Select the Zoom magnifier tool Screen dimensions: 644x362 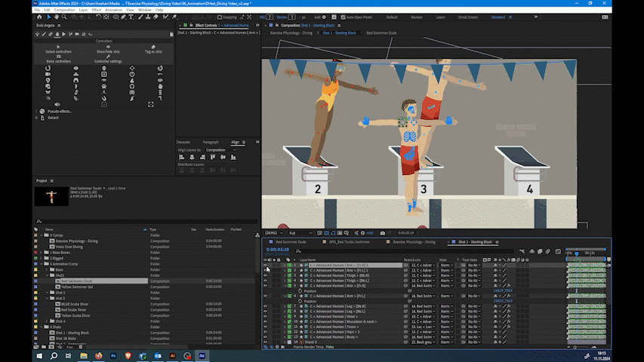[64, 17]
